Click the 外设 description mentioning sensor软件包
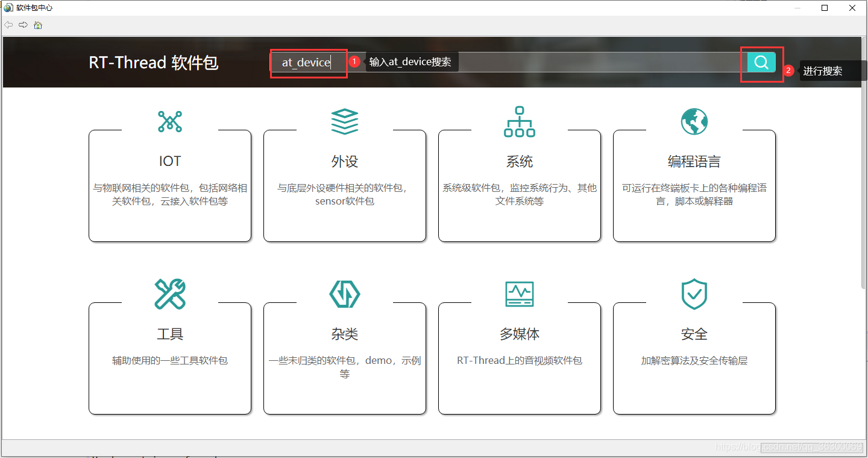Viewport: 868px width, 458px height. (x=345, y=194)
